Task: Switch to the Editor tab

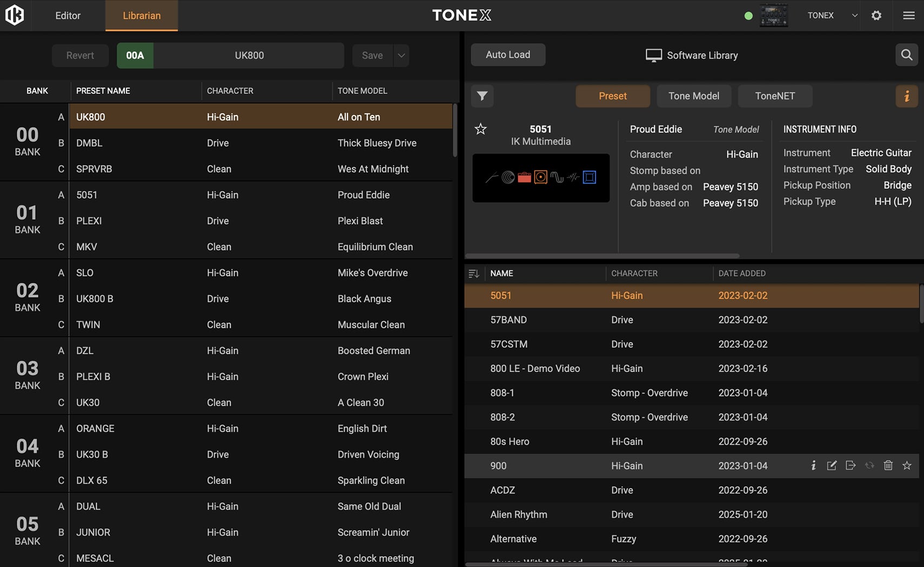Action: [x=68, y=16]
